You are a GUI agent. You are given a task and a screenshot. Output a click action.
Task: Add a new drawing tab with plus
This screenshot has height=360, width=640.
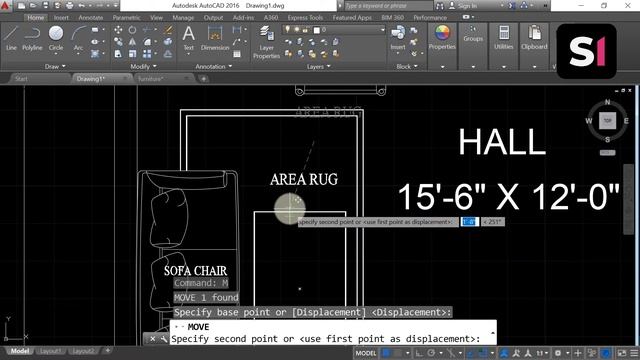pos(203,79)
